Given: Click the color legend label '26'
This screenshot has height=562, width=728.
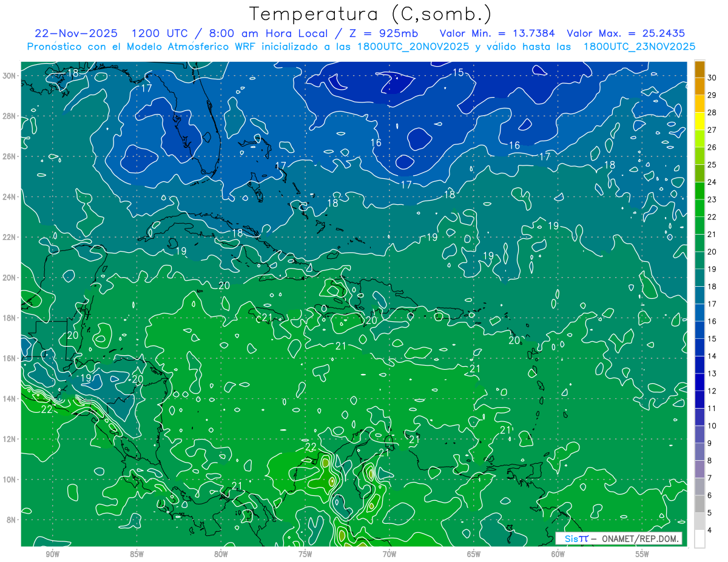Looking at the screenshot, I should pyautogui.click(x=712, y=147).
